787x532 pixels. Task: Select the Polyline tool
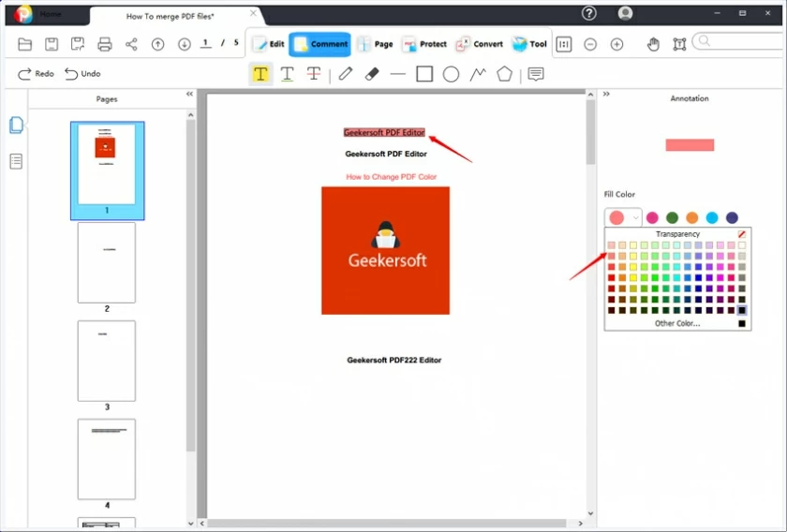click(x=478, y=74)
